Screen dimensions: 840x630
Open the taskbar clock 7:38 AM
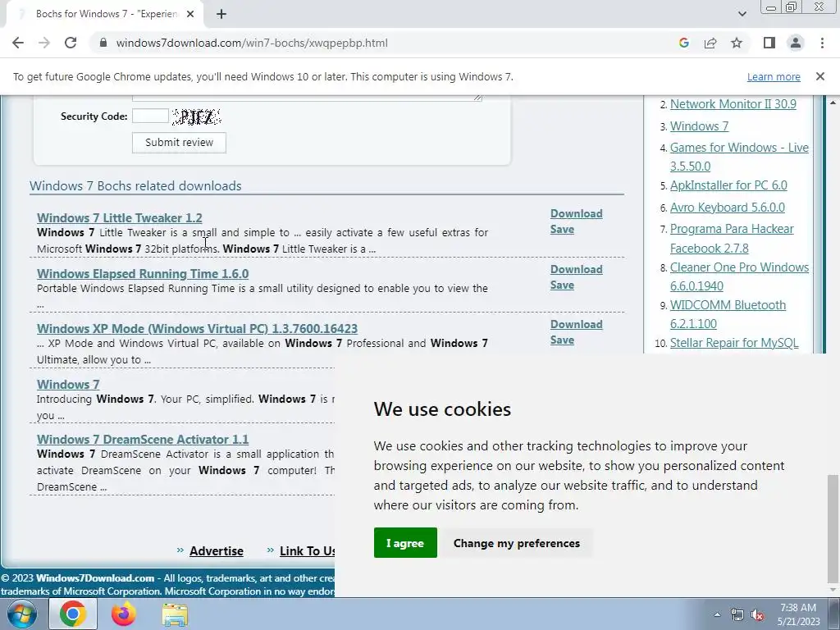click(x=799, y=614)
